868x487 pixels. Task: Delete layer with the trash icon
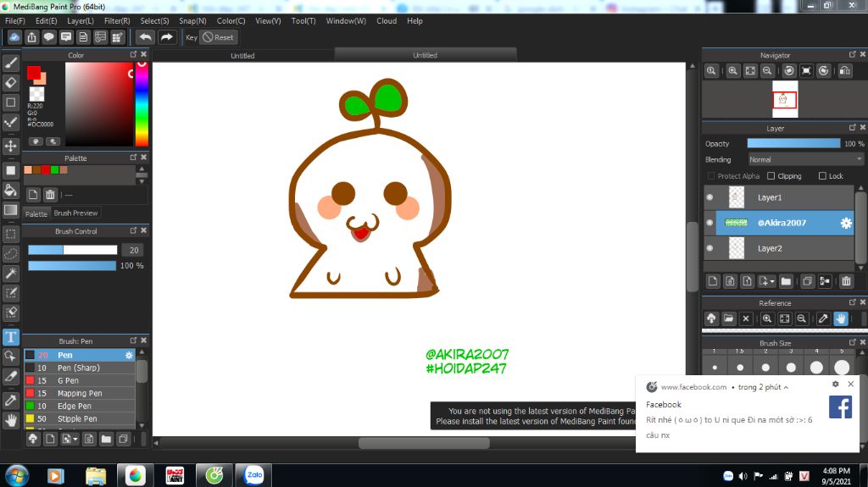click(x=846, y=281)
